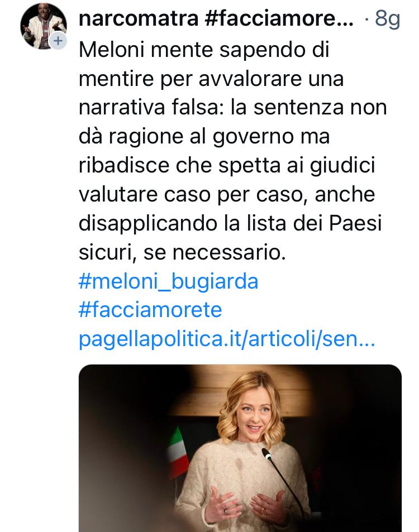Open the #facciamorete hashtag in the post

click(x=150, y=310)
